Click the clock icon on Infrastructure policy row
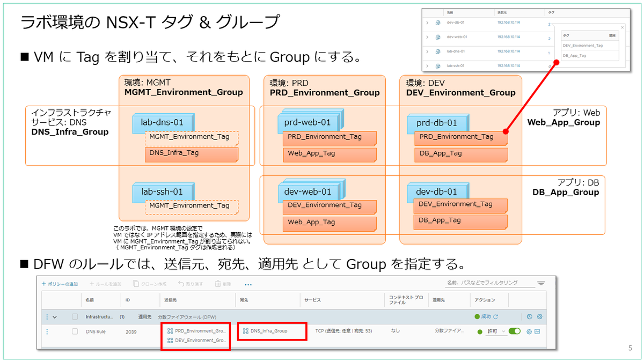Screen dimensions: 644x362 [529, 317]
